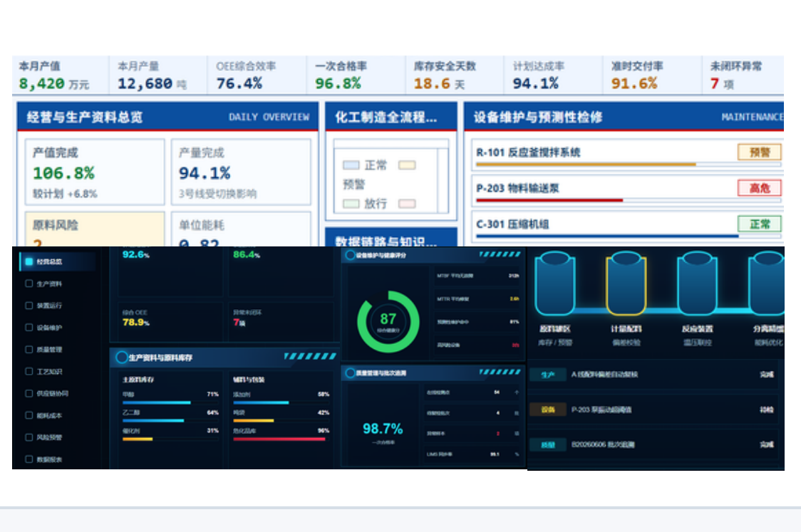Open the 数据链路与知识 panel header
This screenshot has height=532, width=801.
(x=391, y=238)
